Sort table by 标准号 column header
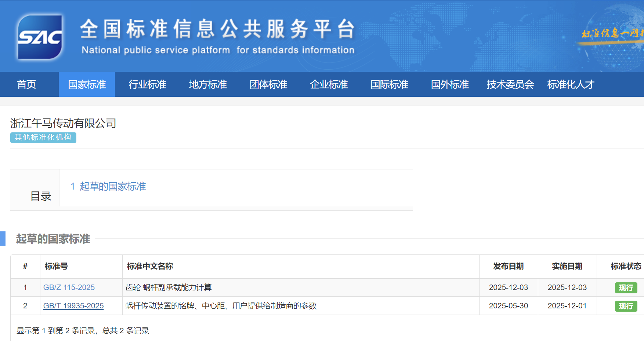This screenshot has height=341, width=644. click(x=56, y=267)
